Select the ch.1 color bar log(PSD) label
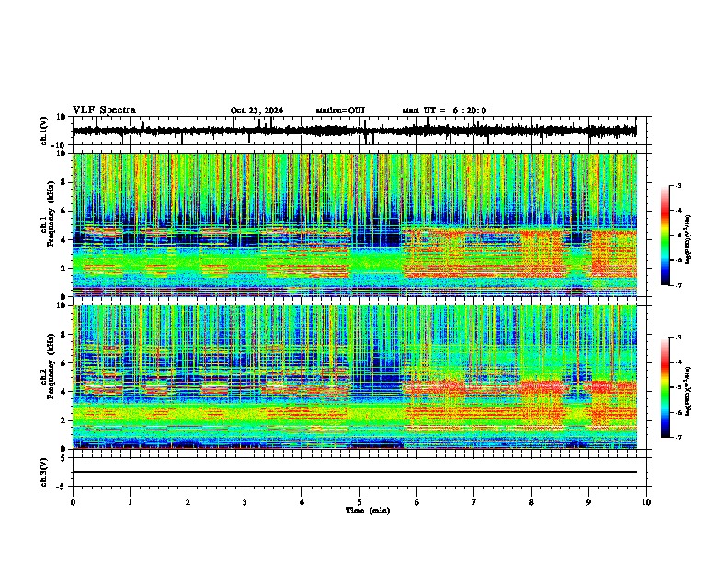Viewport: 728px width, 563px height. 688,240
